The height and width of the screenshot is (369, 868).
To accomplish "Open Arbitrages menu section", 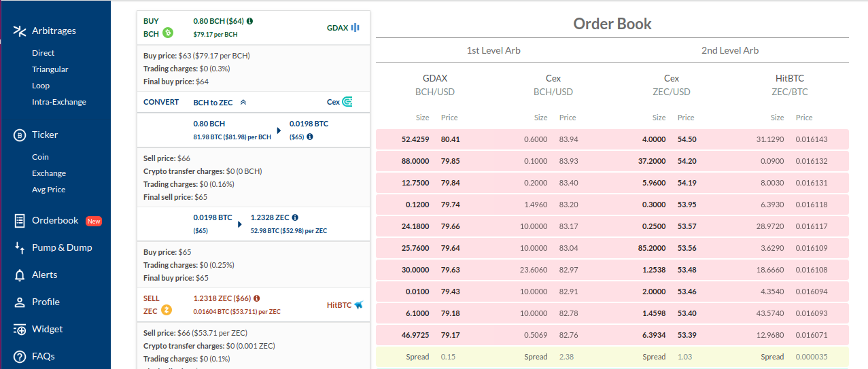I will (x=54, y=31).
